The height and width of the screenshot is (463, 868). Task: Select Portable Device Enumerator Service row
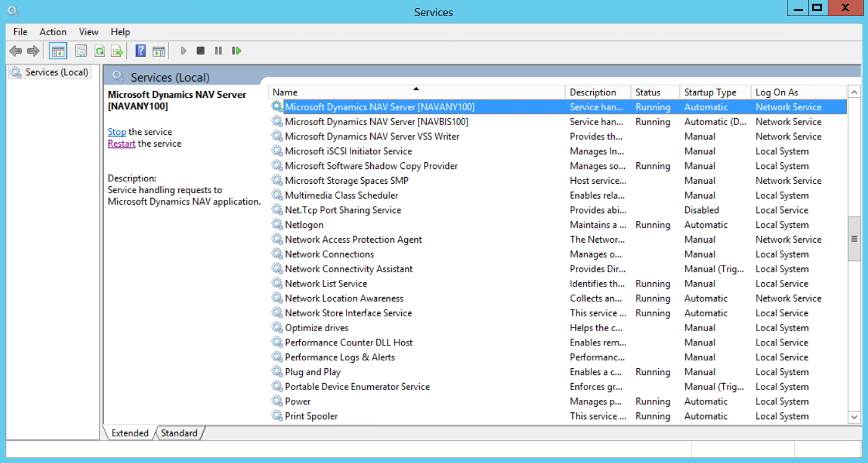(x=558, y=386)
